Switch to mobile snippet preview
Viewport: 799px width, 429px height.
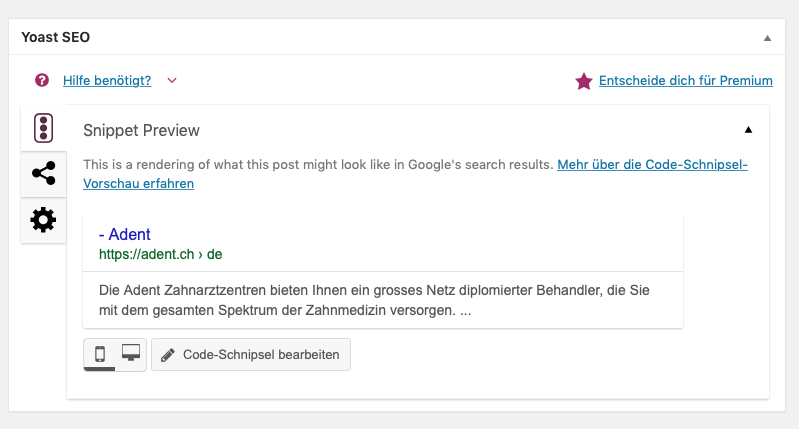[x=100, y=354]
